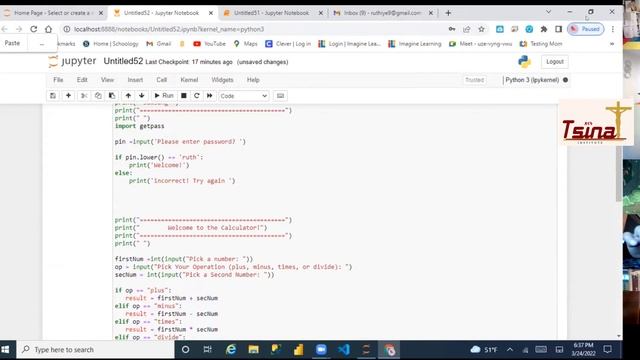The height and width of the screenshot is (360, 640).
Task: Open Visual Studio Code from the taskbar
Action: tap(344, 350)
